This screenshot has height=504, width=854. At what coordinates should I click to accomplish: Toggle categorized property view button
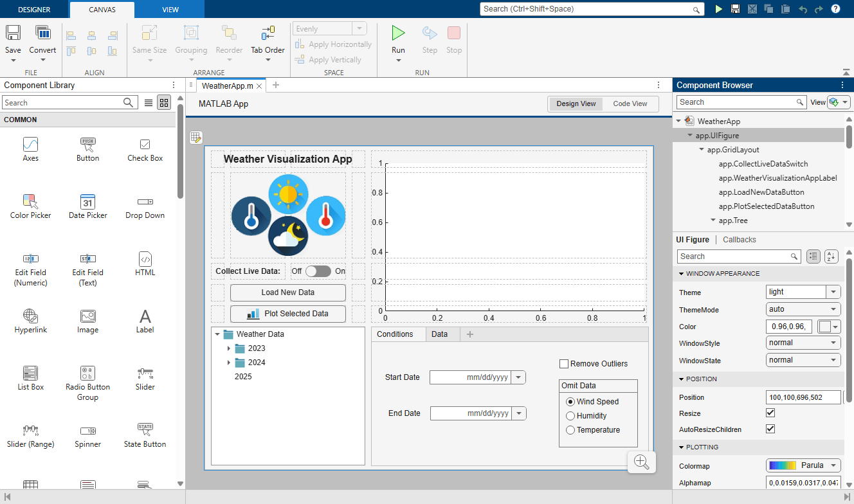click(x=813, y=256)
